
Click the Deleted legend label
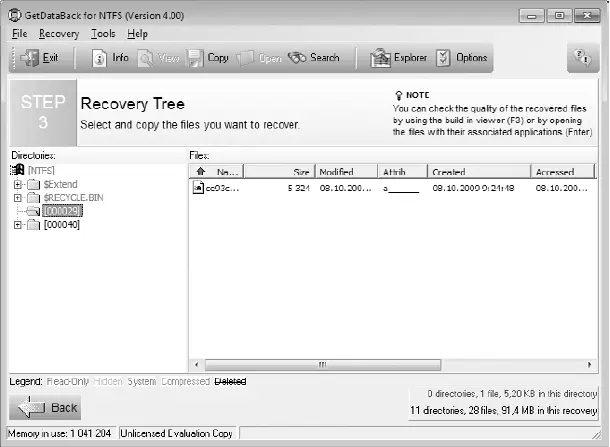[230, 381]
